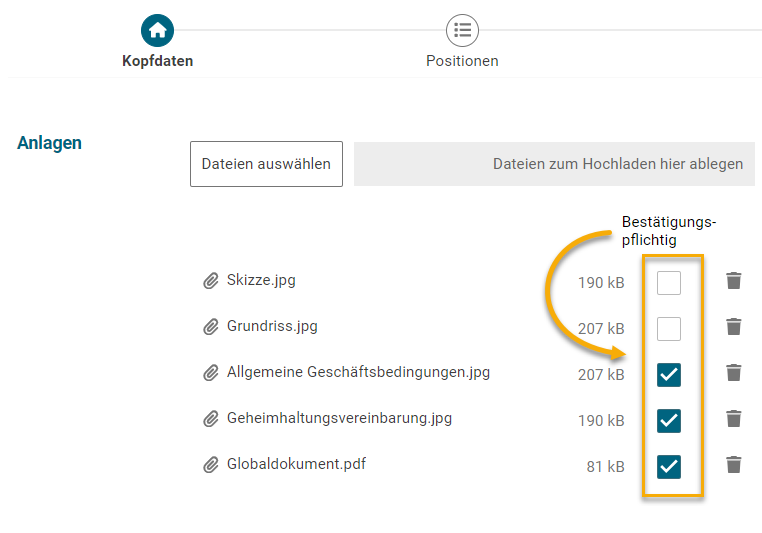Click the Positionen list step icon
Image resolution: width=762 pixels, height=533 pixels.
coord(462,30)
